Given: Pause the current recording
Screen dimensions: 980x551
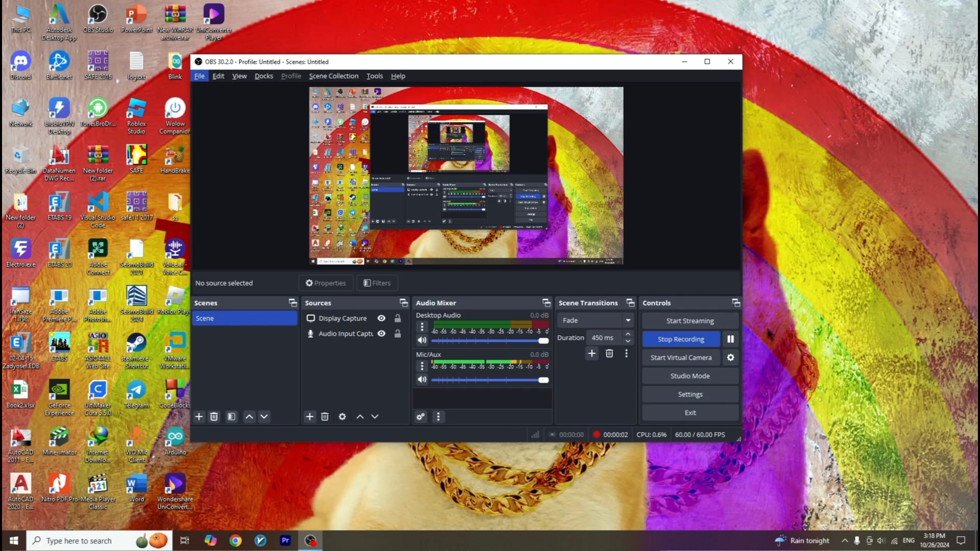Looking at the screenshot, I should [730, 339].
